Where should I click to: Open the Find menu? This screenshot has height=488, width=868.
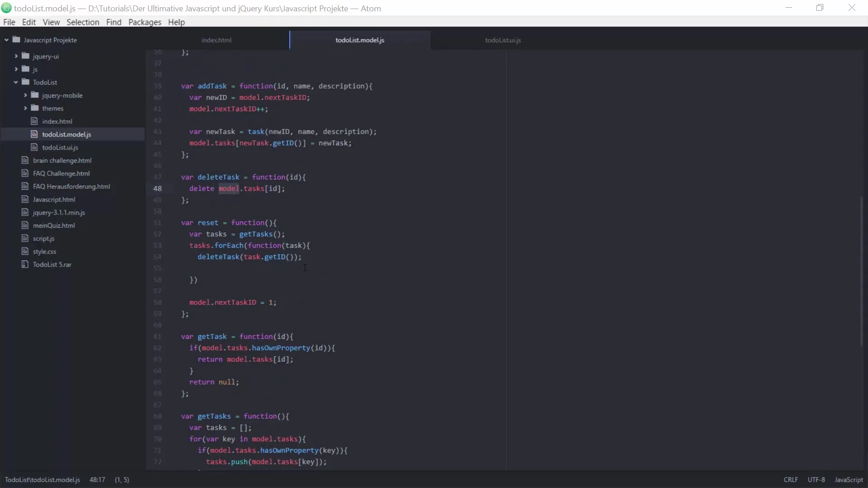[114, 22]
